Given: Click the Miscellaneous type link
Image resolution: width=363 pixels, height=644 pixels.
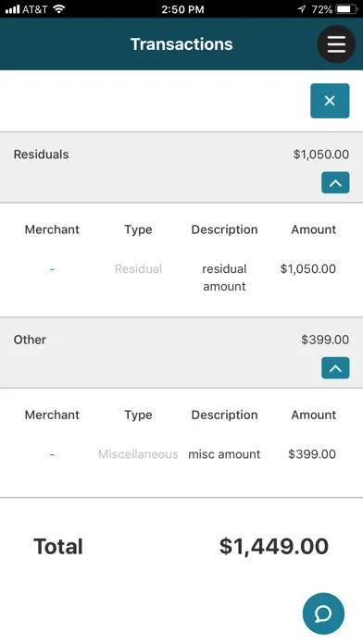Looking at the screenshot, I should pyautogui.click(x=138, y=454).
